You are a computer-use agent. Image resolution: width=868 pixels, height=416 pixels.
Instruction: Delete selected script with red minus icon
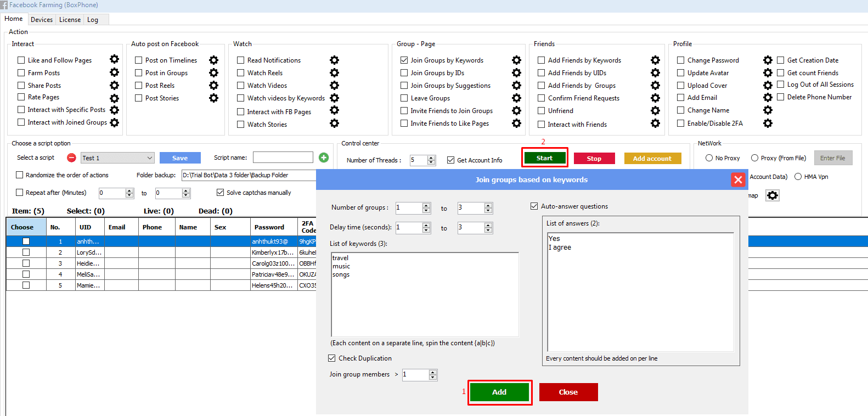coord(71,158)
